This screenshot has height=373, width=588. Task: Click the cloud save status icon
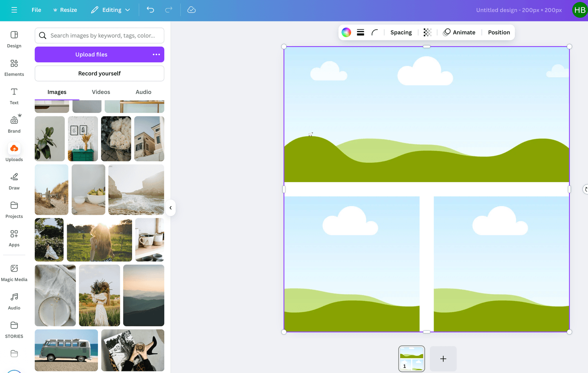click(x=191, y=10)
